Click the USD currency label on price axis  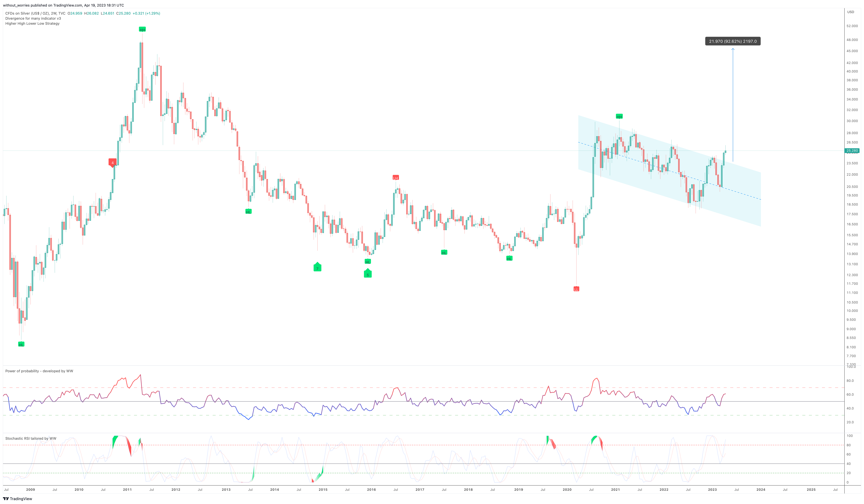point(851,12)
